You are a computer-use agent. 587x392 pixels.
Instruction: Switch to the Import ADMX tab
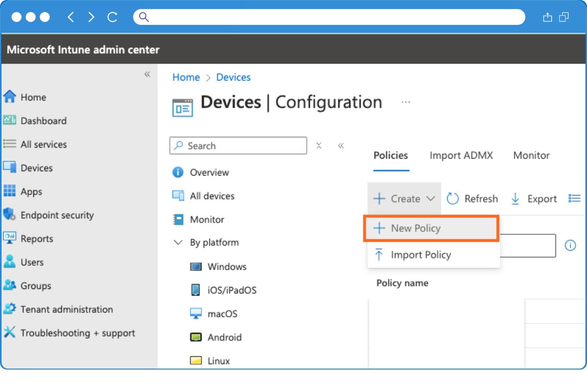pos(460,156)
